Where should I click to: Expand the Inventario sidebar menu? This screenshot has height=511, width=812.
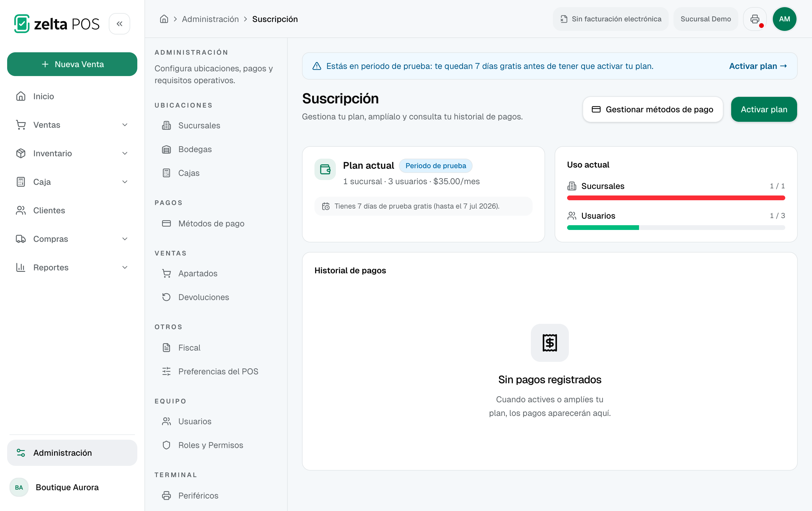pos(72,153)
